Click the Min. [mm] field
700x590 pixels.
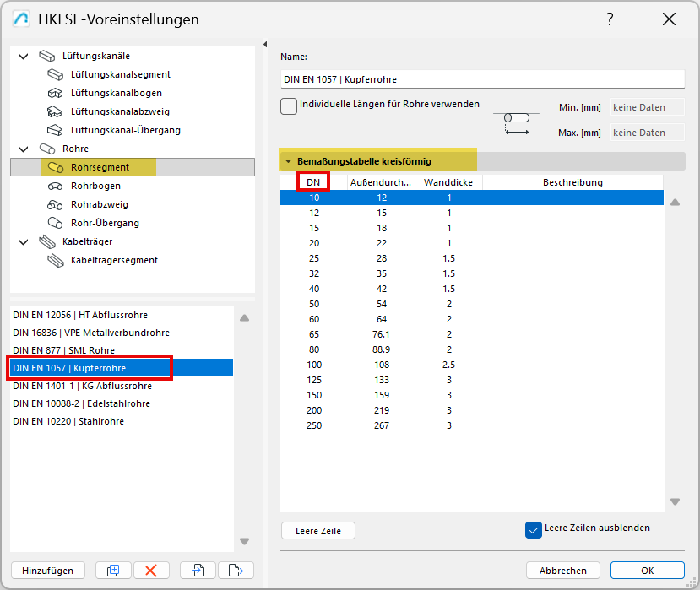coord(648,107)
